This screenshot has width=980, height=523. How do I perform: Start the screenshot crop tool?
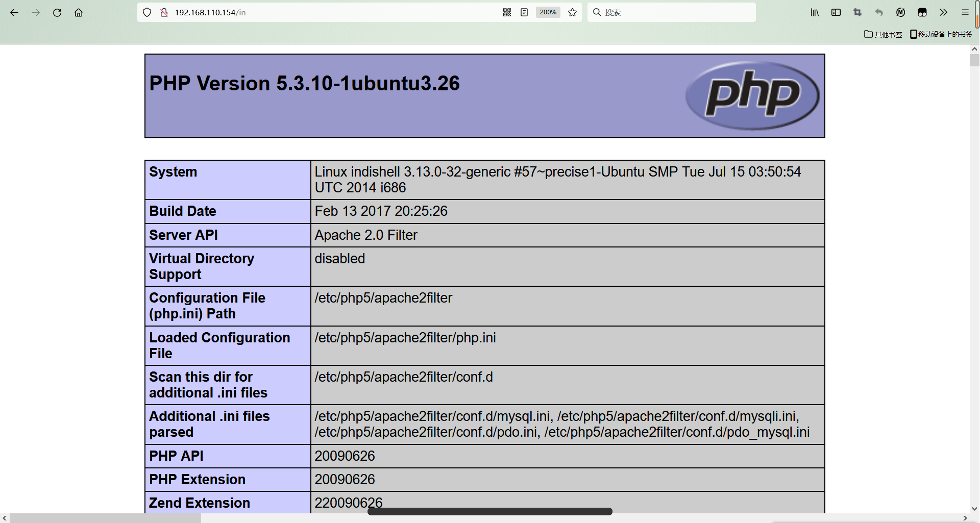tap(857, 13)
